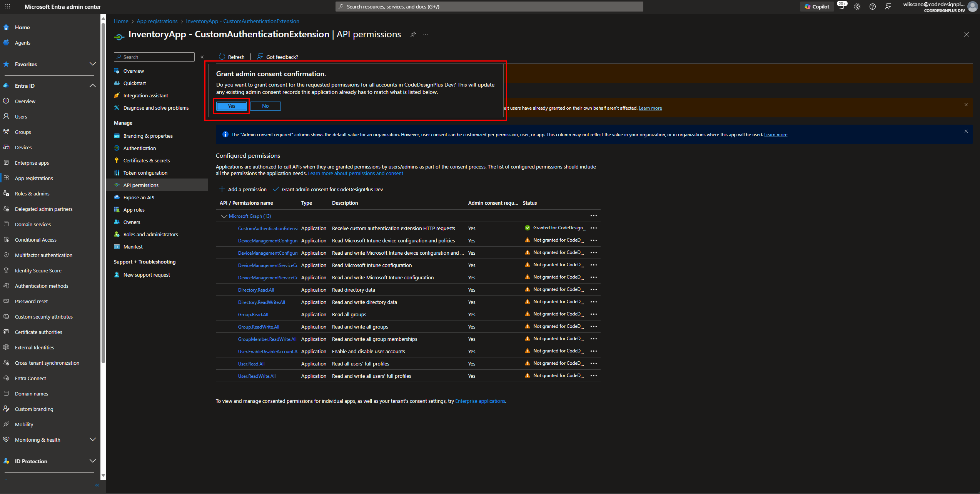The image size is (980, 494).
Task: Click Grant admin consent for CodeDesignPlus Dev
Action: [328, 189]
